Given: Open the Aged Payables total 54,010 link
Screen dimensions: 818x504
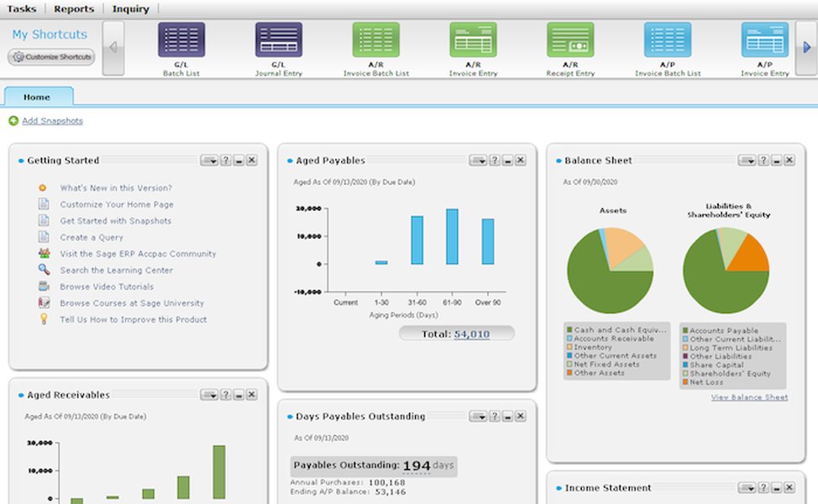Looking at the screenshot, I should point(472,334).
